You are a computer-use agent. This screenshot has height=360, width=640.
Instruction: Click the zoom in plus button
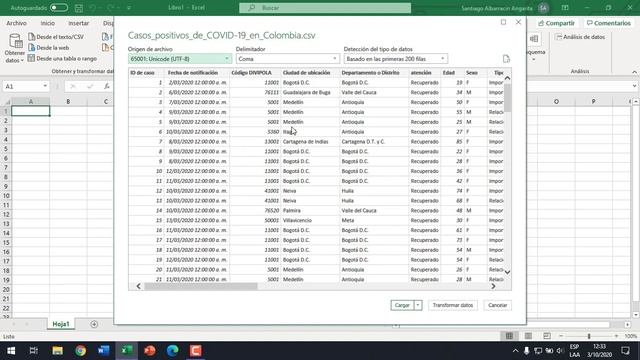(616, 336)
